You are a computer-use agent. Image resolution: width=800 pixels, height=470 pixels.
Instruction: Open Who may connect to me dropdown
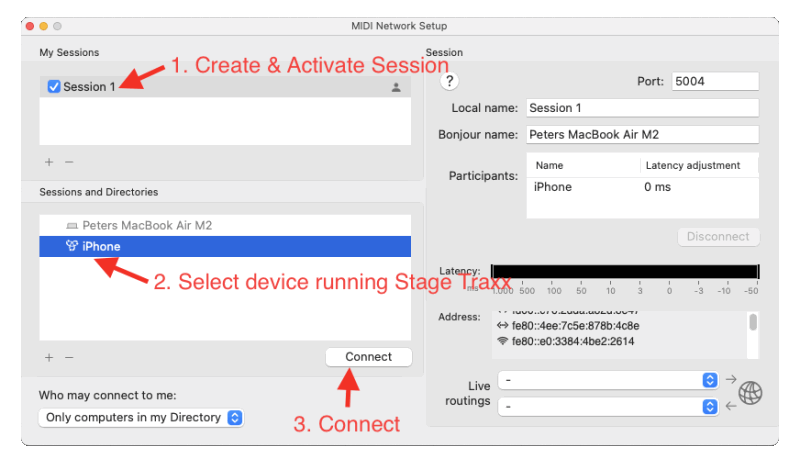[x=141, y=417]
